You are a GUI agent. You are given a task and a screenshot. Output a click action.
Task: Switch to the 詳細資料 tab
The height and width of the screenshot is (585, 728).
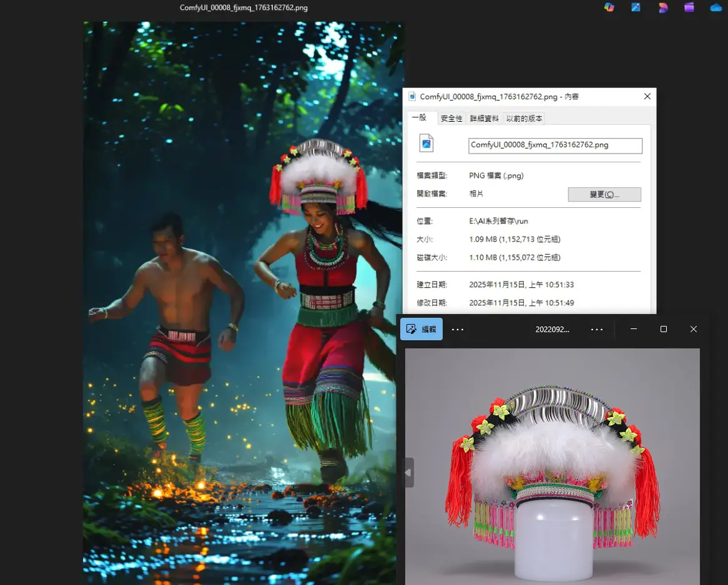tap(485, 119)
